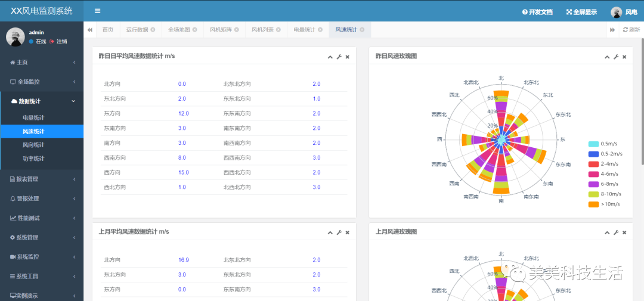
Task: Click the 注销 logout link
Action: [x=58, y=42]
